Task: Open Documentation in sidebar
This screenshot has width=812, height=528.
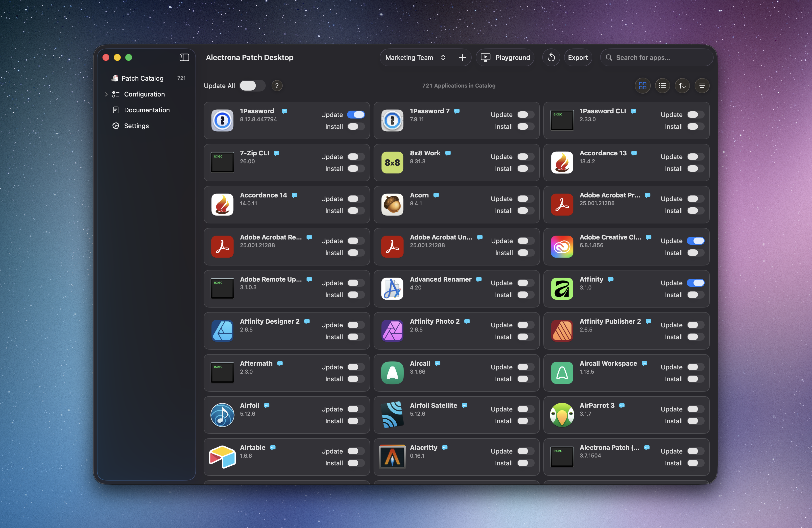Action: (x=147, y=110)
